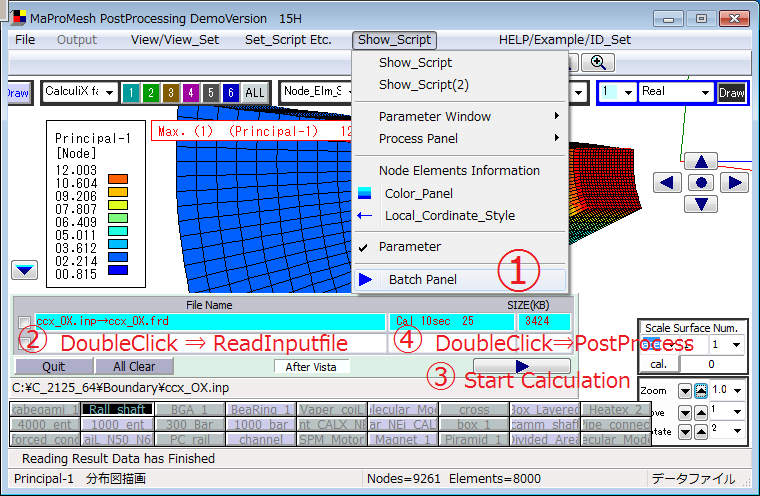Click the Quit button
The height and width of the screenshot is (496, 760).
click(53, 367)
